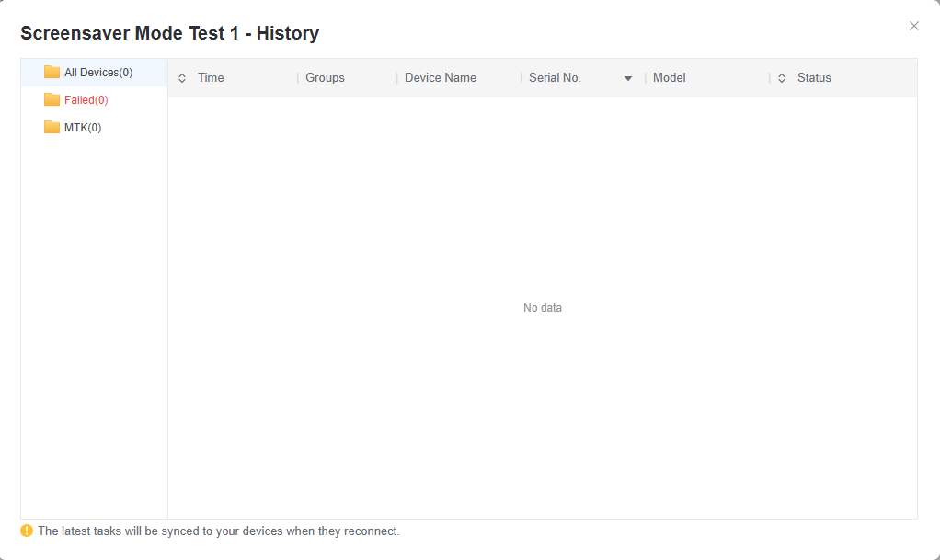Click the Groups column header
This screenshot has height=560, width=940.
coord(325,78)
